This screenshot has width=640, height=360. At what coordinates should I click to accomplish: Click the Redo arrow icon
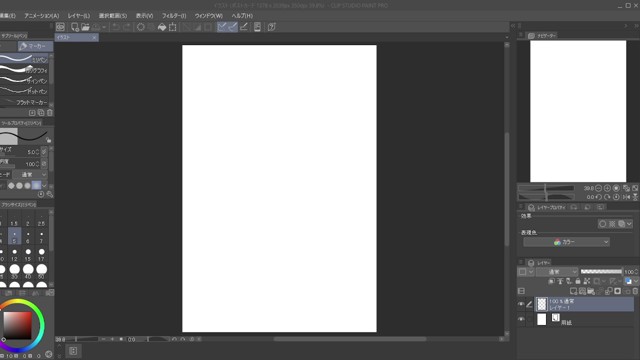click(127, 27)
